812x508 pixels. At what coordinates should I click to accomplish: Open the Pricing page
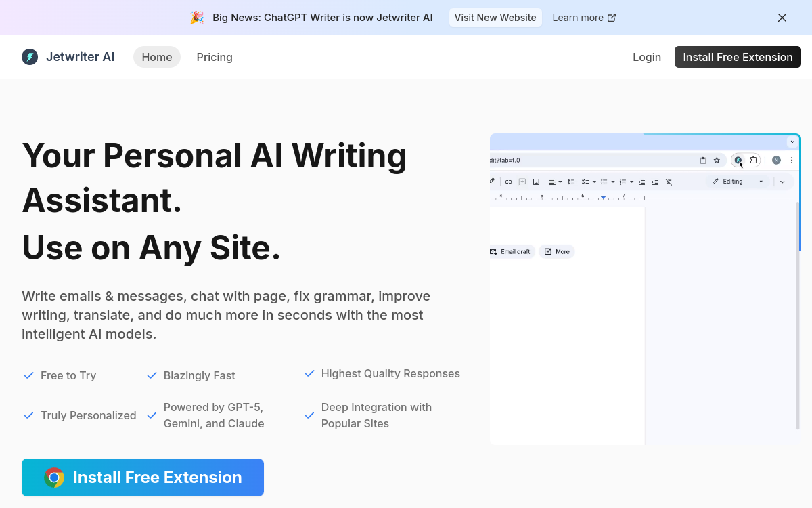215,57
